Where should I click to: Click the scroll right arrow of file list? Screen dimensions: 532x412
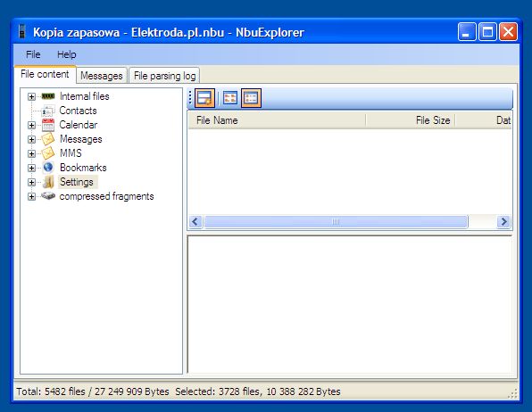(503, 222)
